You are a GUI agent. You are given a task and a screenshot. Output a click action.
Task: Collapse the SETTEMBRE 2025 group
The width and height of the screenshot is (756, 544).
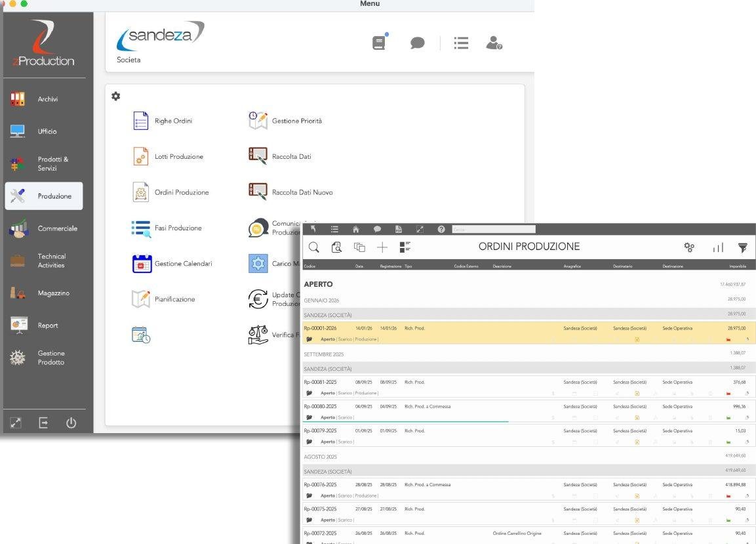[323, 354]
